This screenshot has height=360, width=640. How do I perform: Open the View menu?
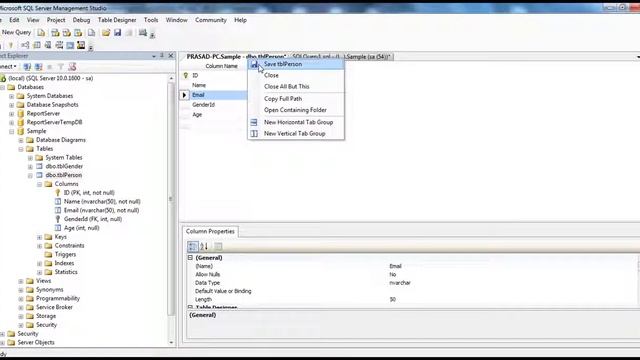33,20
